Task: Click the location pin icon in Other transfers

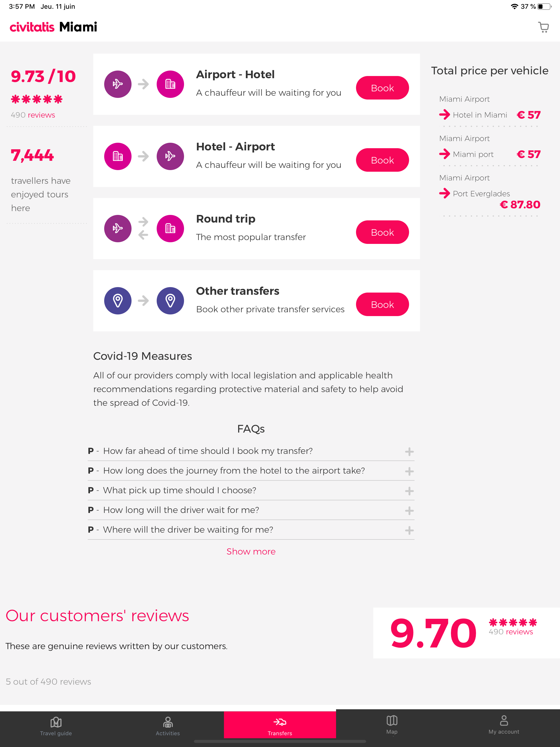Action: coord(118,300)
